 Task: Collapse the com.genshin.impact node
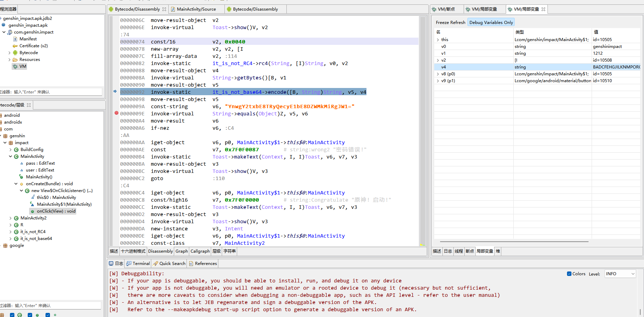tap(4, 32)
